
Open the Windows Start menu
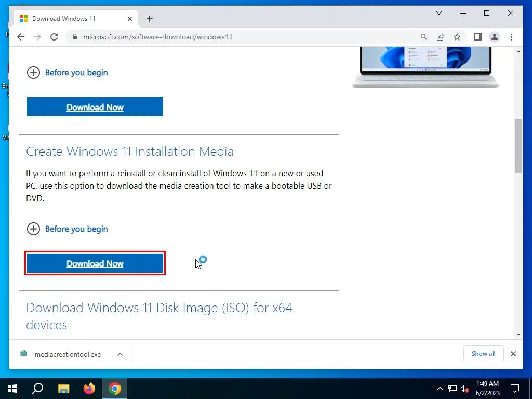[12, 389]
